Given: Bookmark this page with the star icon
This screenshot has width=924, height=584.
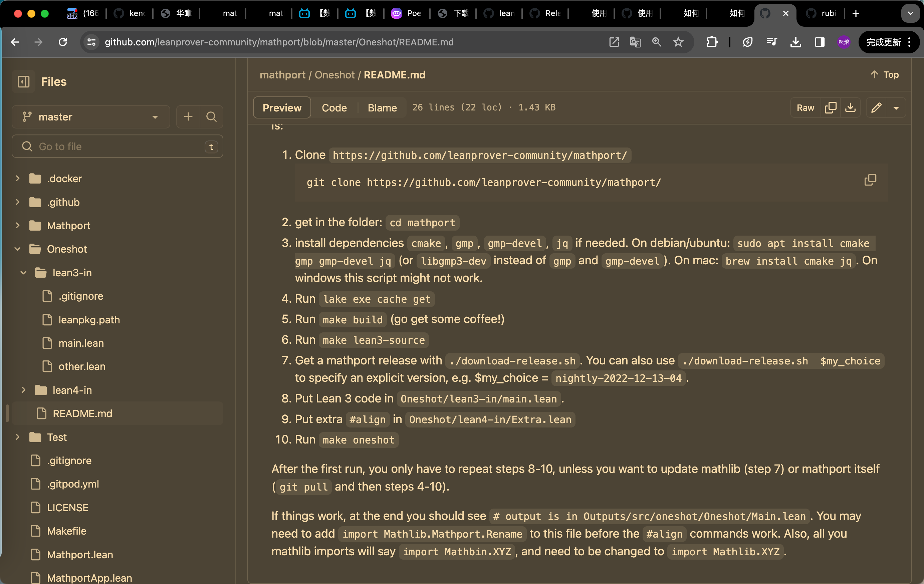Looking at the screenshot, I should 678,42.
